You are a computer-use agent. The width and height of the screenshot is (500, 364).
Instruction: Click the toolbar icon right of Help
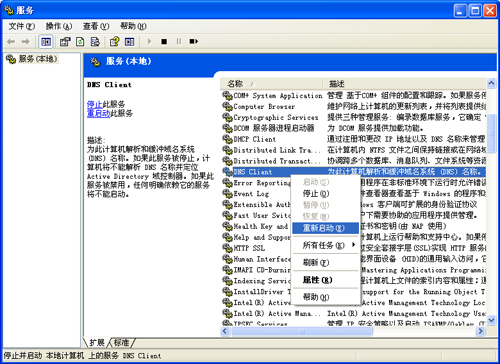pos(130,42)
